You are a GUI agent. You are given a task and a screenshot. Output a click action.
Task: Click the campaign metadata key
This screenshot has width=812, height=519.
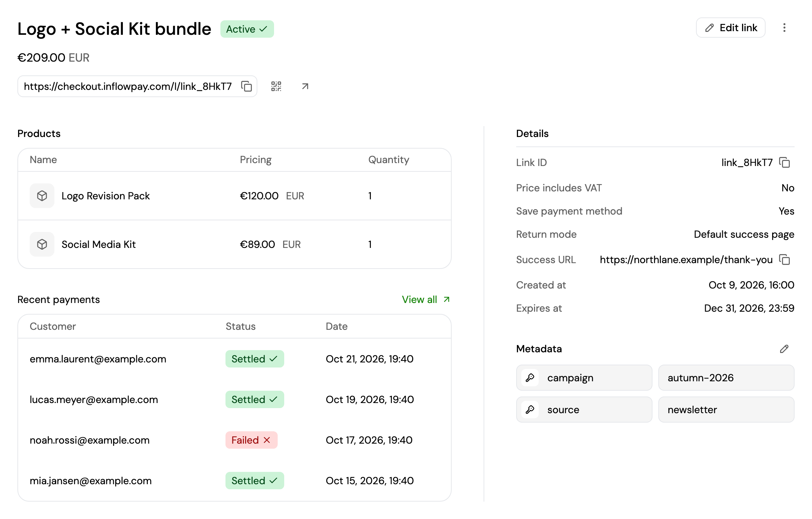(x=584, y=378)
